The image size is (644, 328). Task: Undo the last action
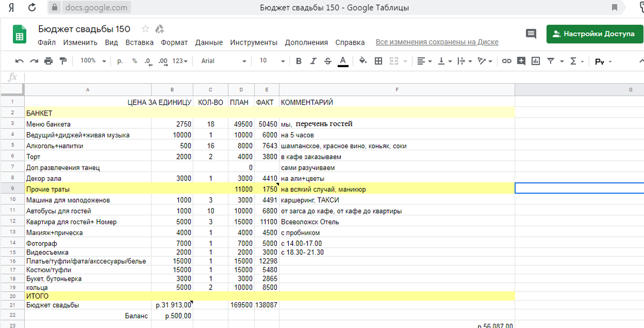(20, 61)
